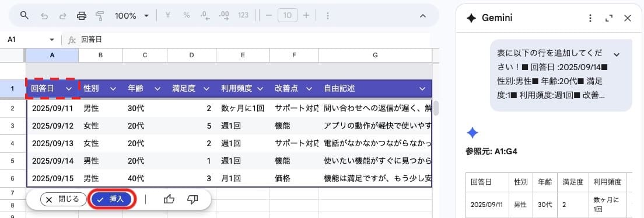The image size is (644, 218).
Task: Click the 閉じる button
Action: pyautogui.click(x=63, y=199)
